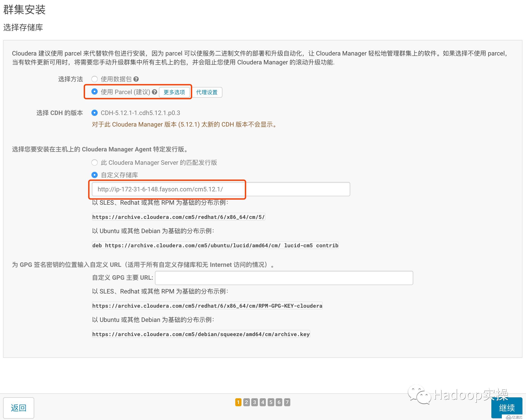Image resolution: width=526 pixels, height=420 pixels.
Task: Go to wizard step 1
Action: [x=238, y=402]
